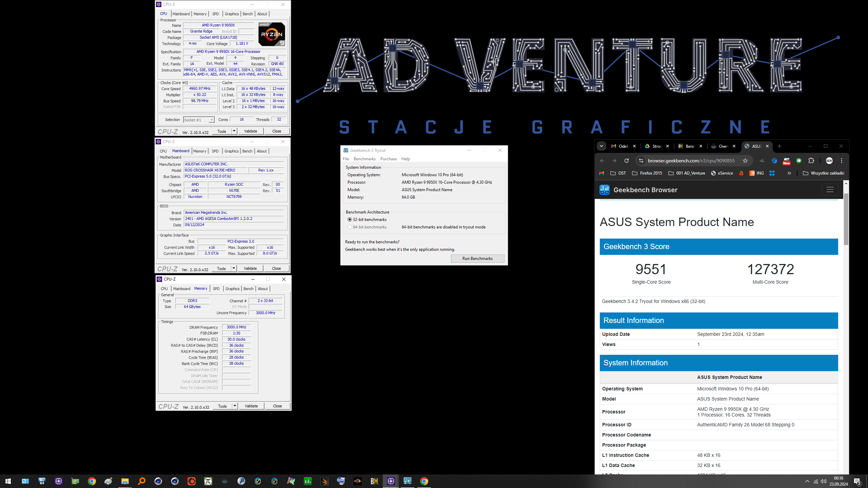This screenshot has height=488, width=868.
Task: Open the taskbar clock and date
Action: click(x=839, y=481)
